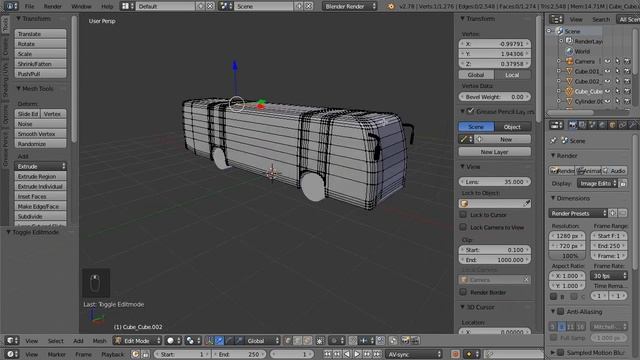Viewport: 640px width, 360px height.
Task: Hide Cylinder object with its eye icon
Action: click(608, 101)
